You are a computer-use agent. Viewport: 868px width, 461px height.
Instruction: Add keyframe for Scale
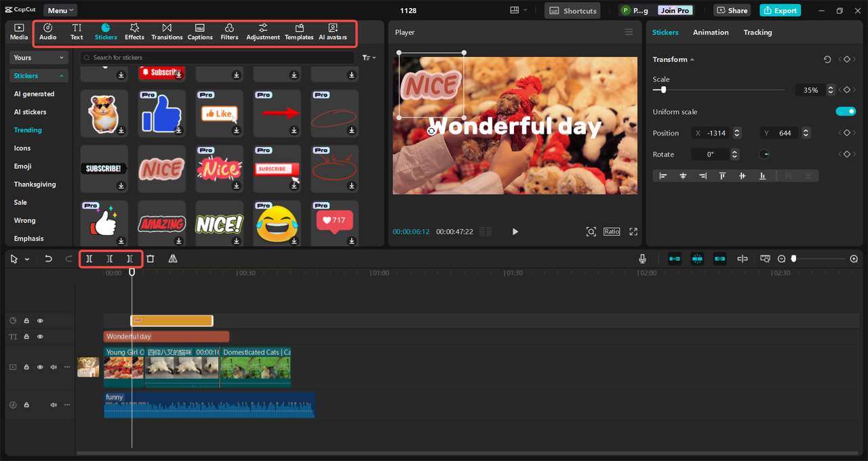tap(846, 89)
